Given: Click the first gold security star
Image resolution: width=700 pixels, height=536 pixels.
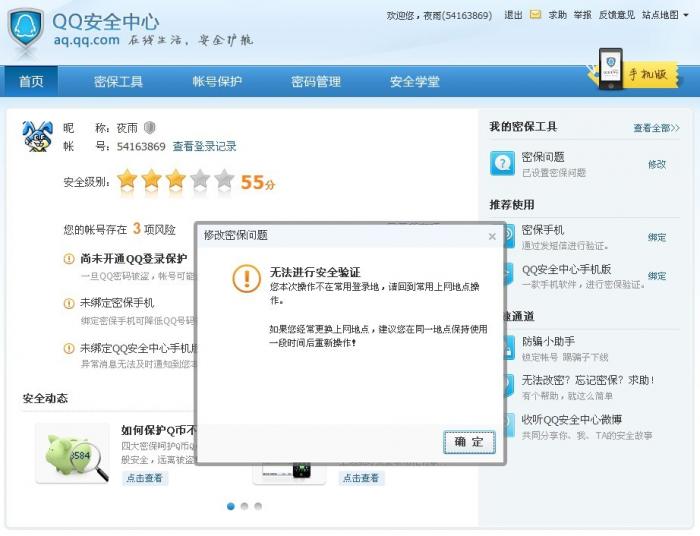Looking at the screenshot, I should 127,179.
